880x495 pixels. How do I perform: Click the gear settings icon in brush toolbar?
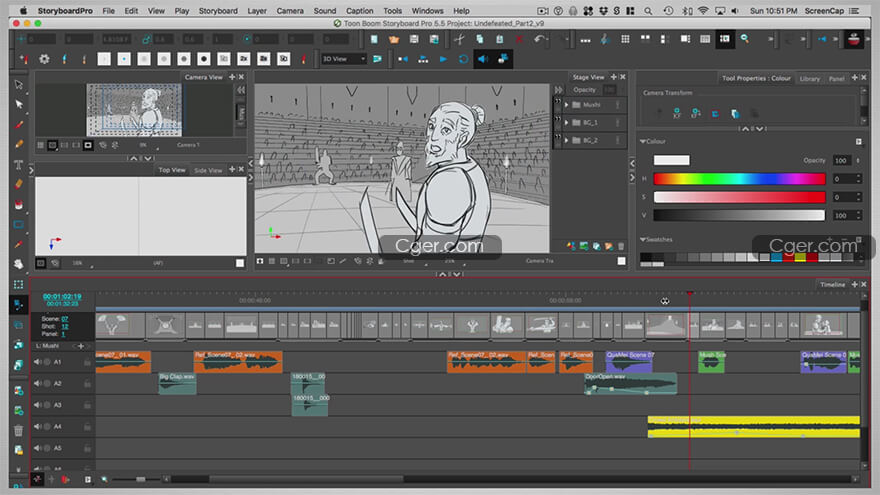[x=44, y=59]
